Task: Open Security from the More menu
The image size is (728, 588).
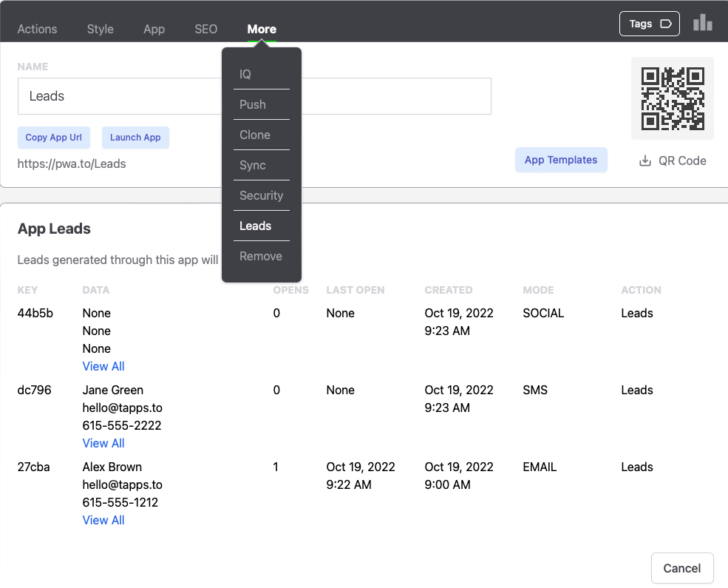Action: [261, 195]
